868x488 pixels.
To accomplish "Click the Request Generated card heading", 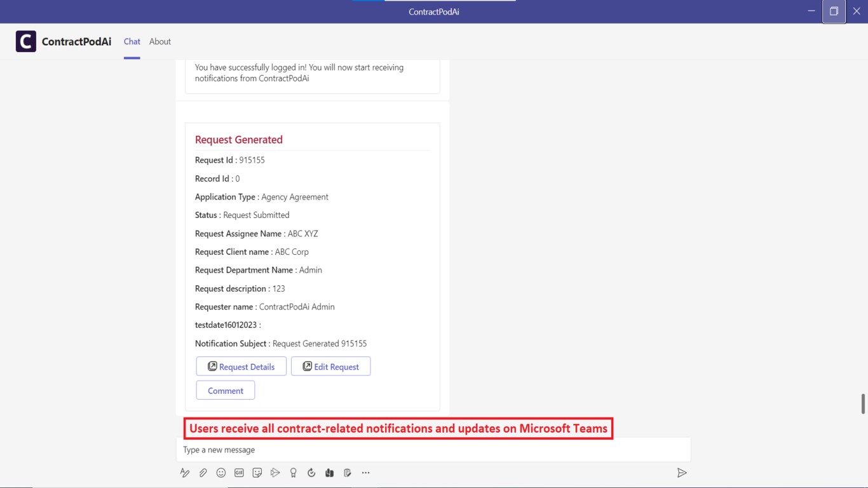I will tap(239, 140).
